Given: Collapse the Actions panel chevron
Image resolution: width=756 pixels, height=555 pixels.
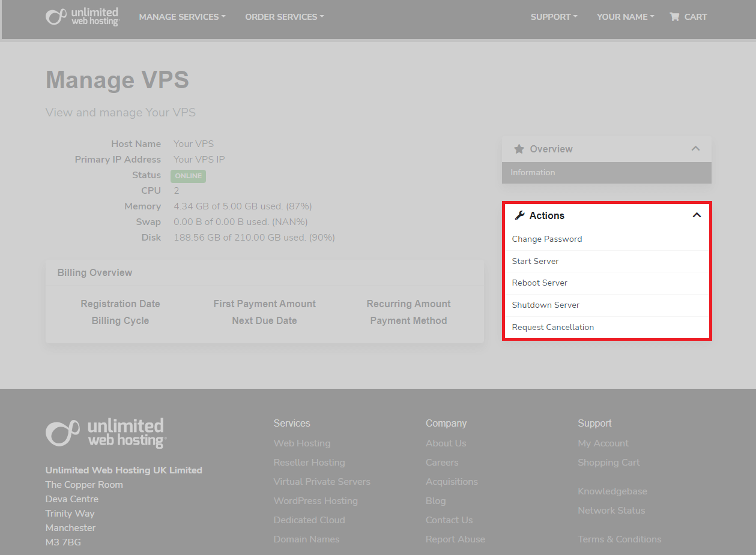Looking at the screenshot, I should pyautogui.click(x=697, y=215).
